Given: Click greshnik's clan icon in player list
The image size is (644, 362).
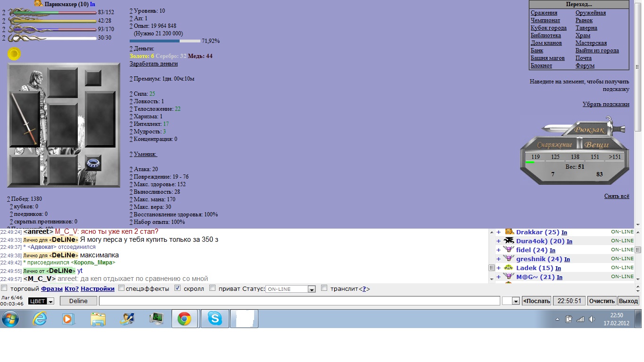Looking at the screenshot, I should click(x=509, y=259).
